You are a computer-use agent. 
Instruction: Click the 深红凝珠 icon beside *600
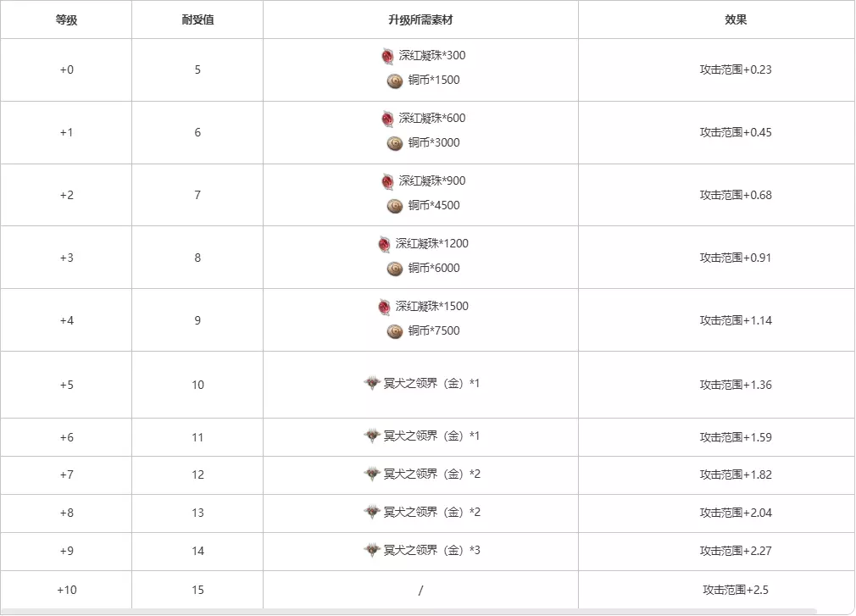coord(387,119)
